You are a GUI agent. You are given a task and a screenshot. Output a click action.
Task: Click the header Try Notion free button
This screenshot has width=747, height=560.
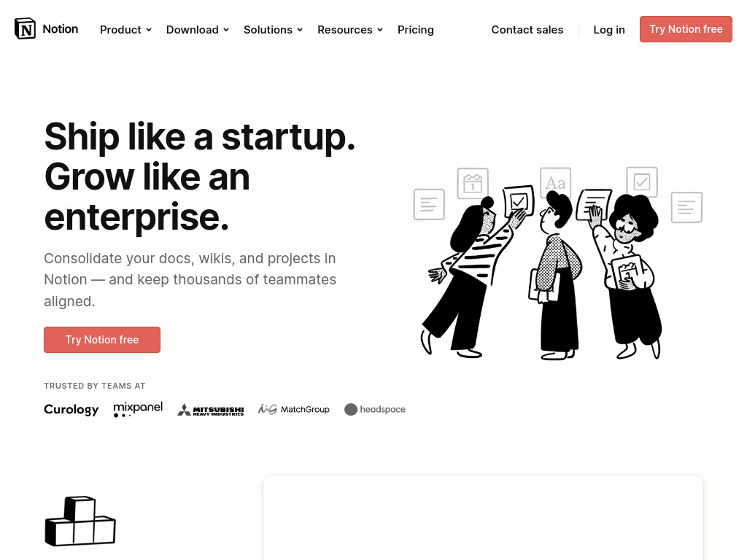686,29
